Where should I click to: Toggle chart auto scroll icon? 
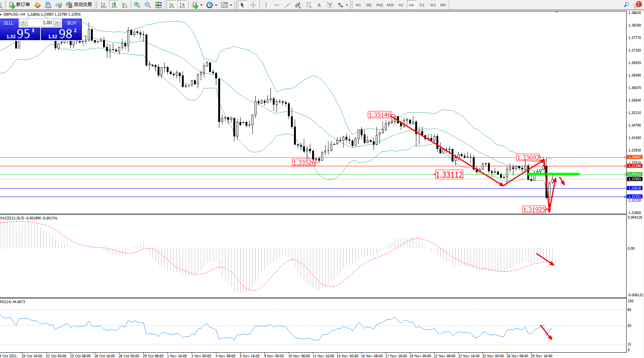172,5
